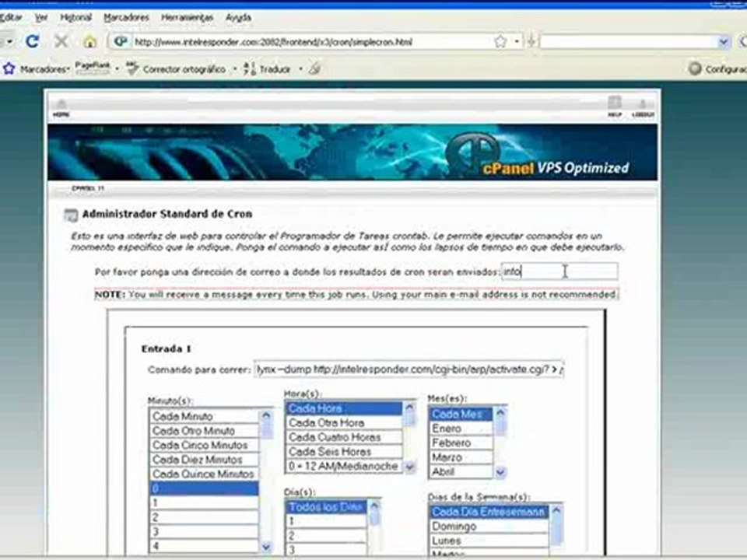Viewport: 747px width, 560px height.
Task: Click the Comando para correr field
Action: tap(409, 369)
